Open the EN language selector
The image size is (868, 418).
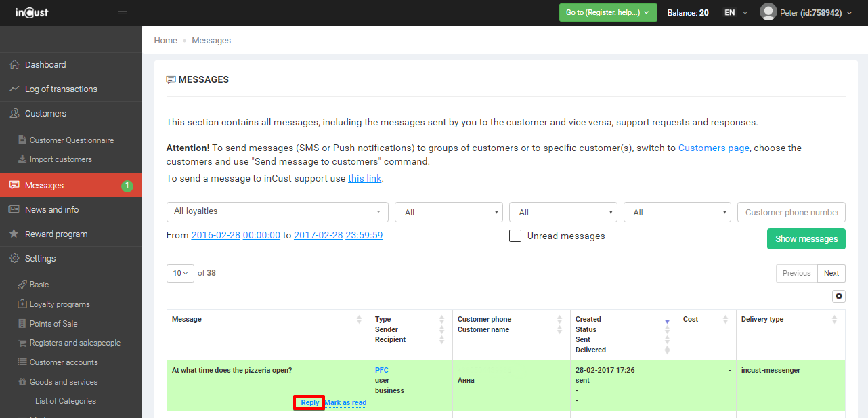coord(735,12)
